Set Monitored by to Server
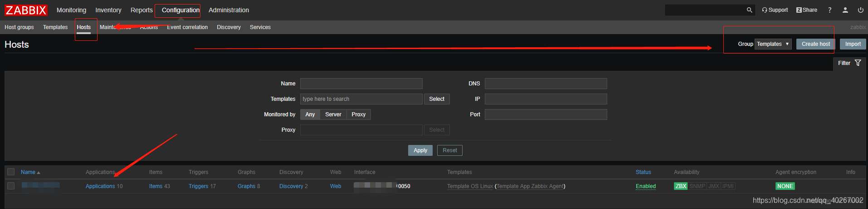Screen dimensions: 868x209 point(333,114)
